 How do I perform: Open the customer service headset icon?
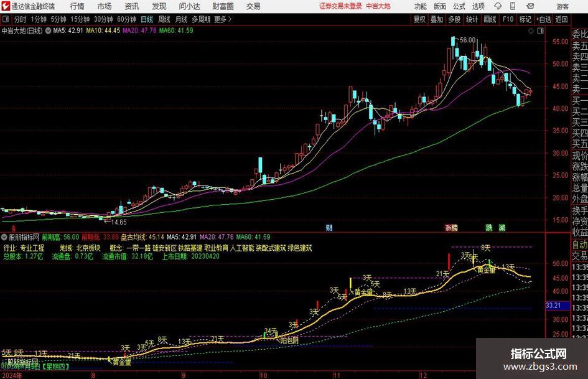coord(498,6)
